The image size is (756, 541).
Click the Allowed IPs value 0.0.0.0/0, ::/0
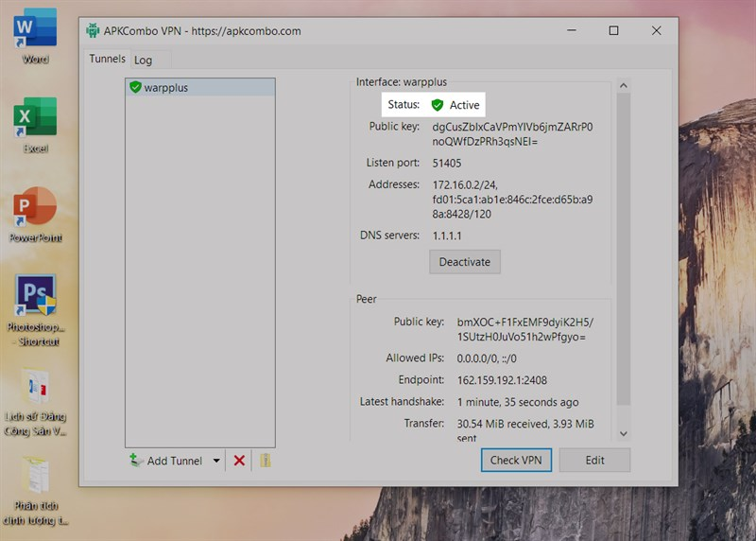pyautogui.click(x=487, y=358)
